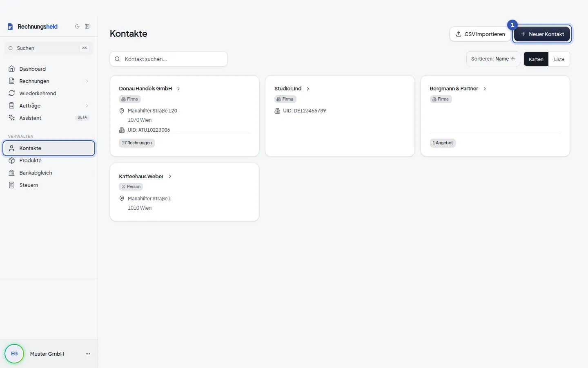The image size is (588, 368).
Task: Open Bergmann & Partner contact chevron
Action: coord(485,89)
